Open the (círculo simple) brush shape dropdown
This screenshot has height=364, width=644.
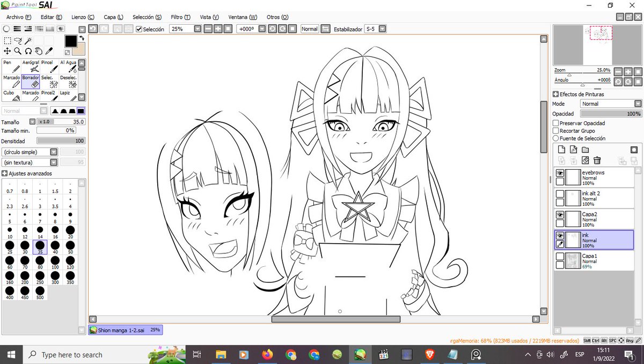(x=54, y=152)
